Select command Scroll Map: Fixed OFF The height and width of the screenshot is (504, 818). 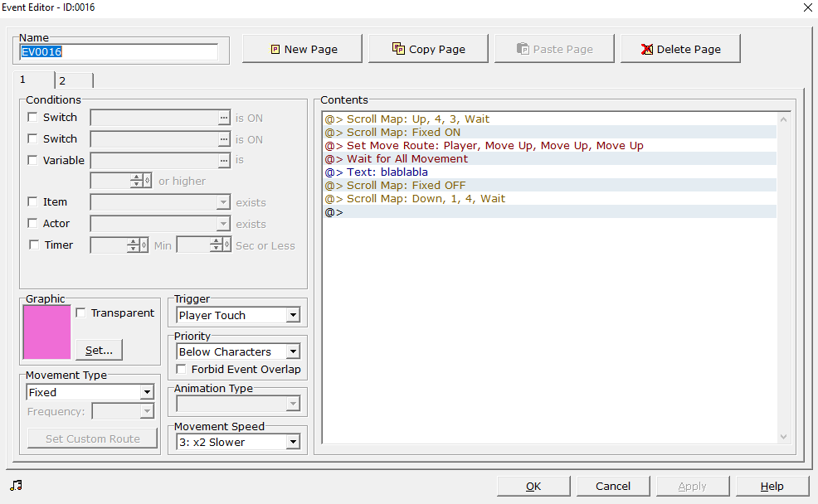(550, 185)
